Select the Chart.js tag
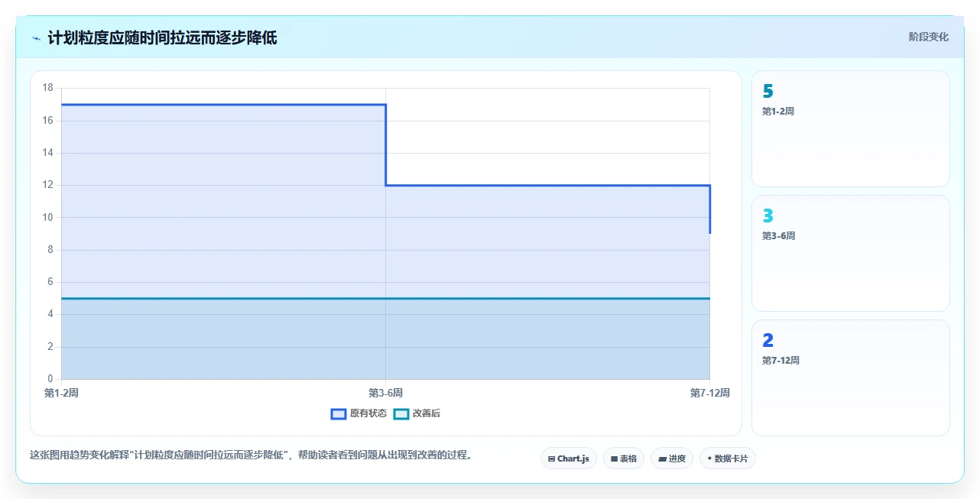This screenshot has height=499, width=980. coord(569,458)
